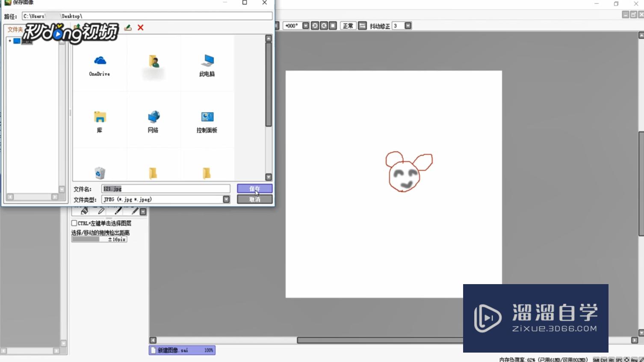Viewport: 644px width, 362px height.
Task: Close the 保存图像 dialog window
Action: coord(265,3)
